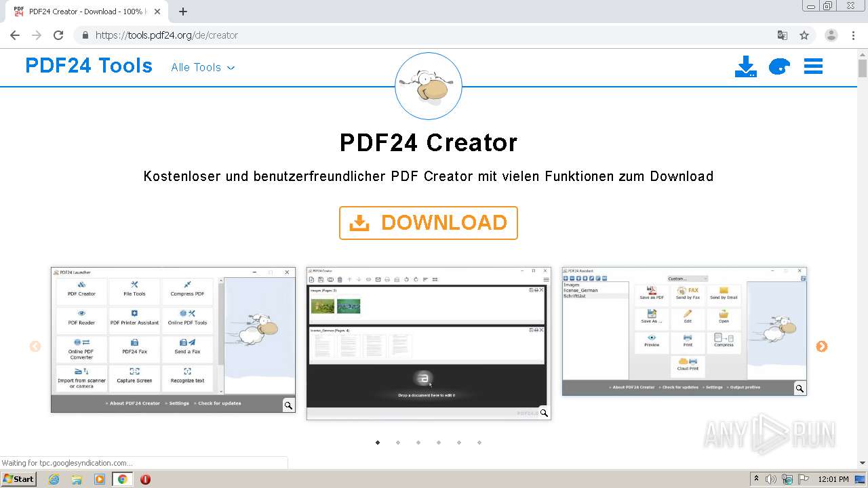
Task: Click magnifier on PDF24 Creator screenshot
Action: 544,413
